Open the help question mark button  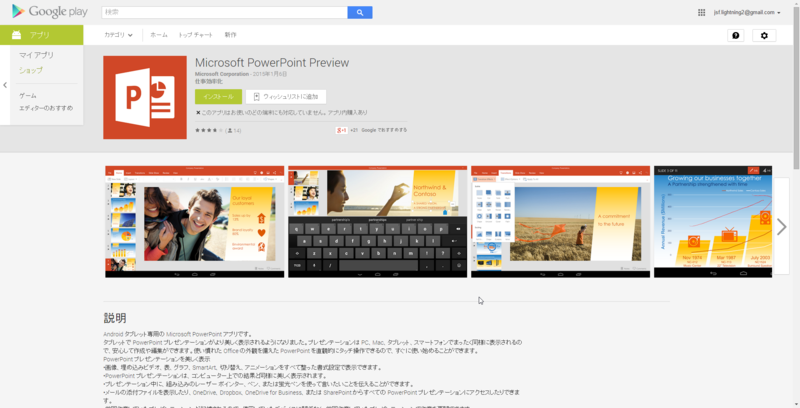[735, 35]
